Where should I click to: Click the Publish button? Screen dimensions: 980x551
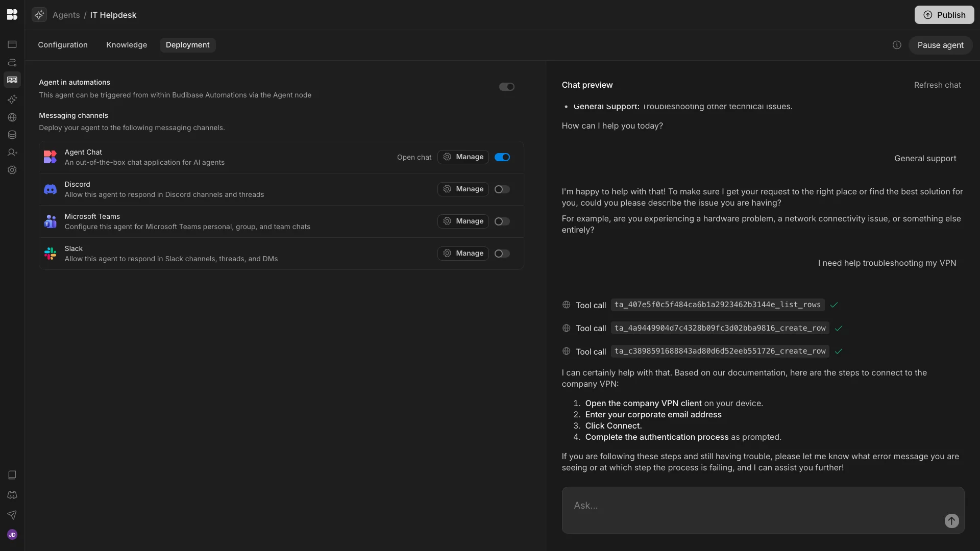click(x=944, y=15)
